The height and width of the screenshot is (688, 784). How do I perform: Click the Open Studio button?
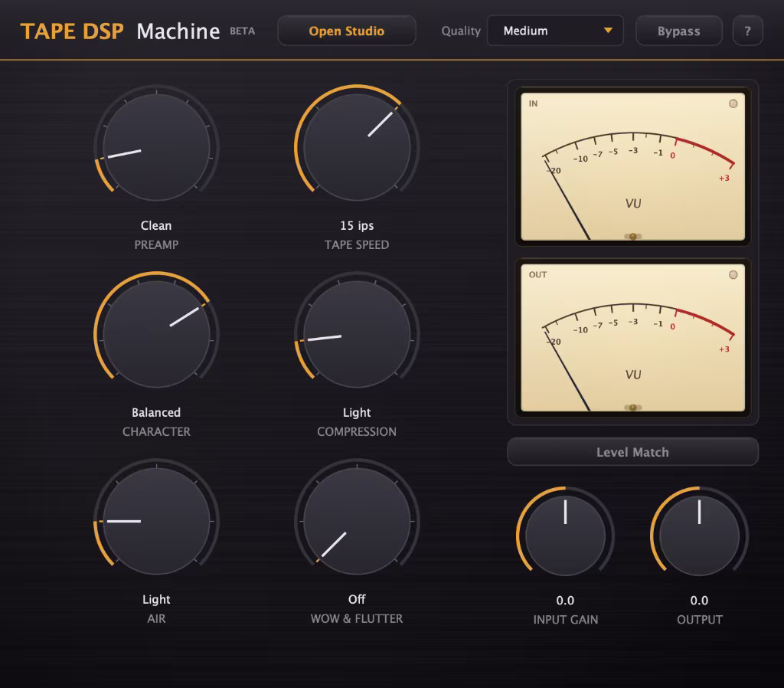coord(347,31)
